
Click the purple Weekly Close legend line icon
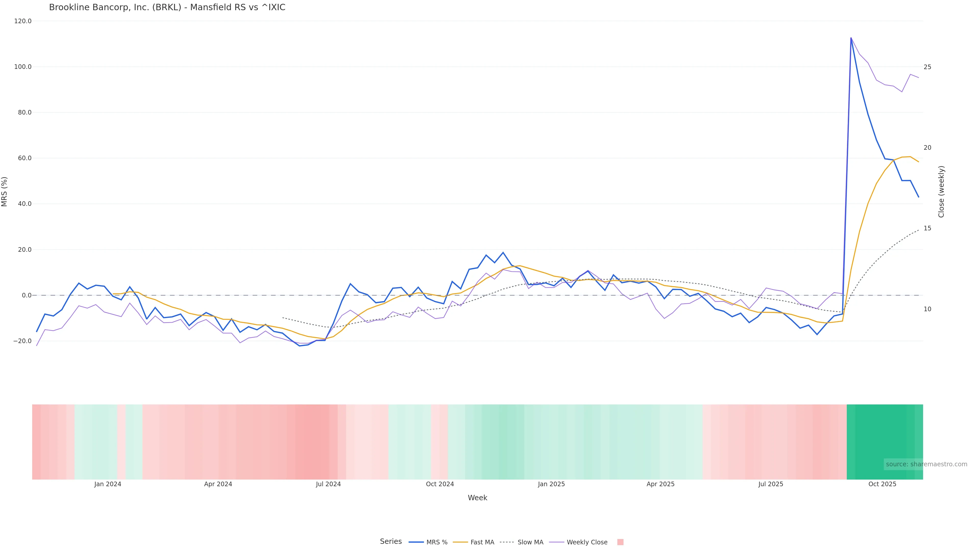tap(557, 542)
